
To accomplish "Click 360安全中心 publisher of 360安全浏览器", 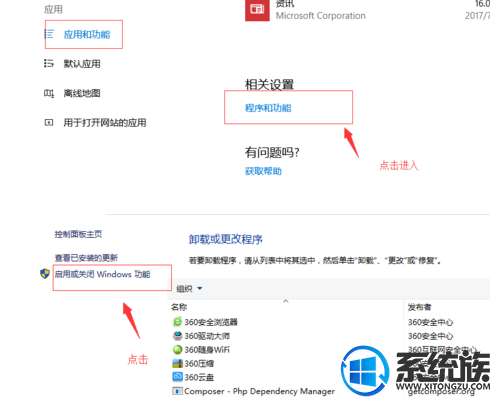I will pos(430,322).
